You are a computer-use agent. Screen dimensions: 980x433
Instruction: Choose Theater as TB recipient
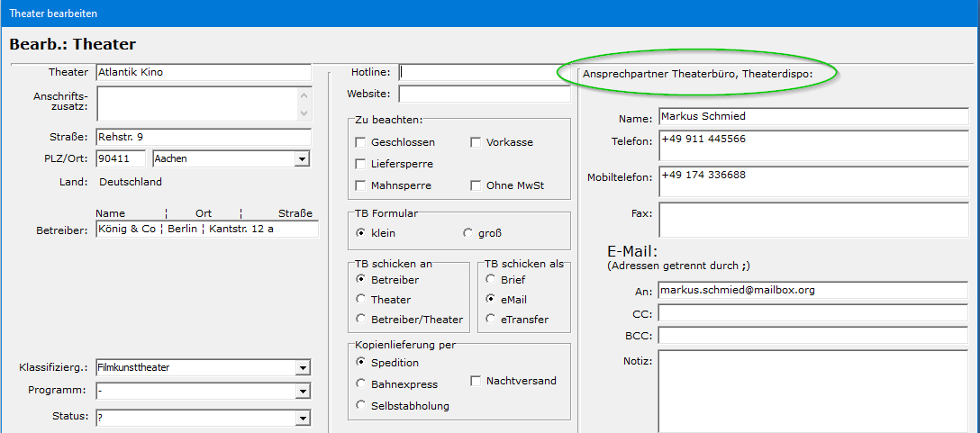361,300
